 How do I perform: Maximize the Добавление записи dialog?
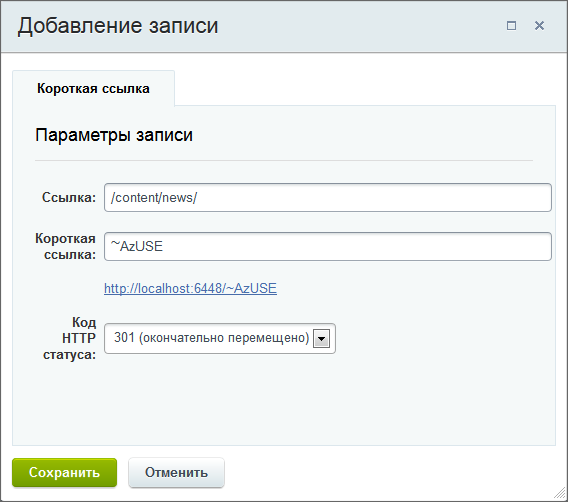point(511,26)
